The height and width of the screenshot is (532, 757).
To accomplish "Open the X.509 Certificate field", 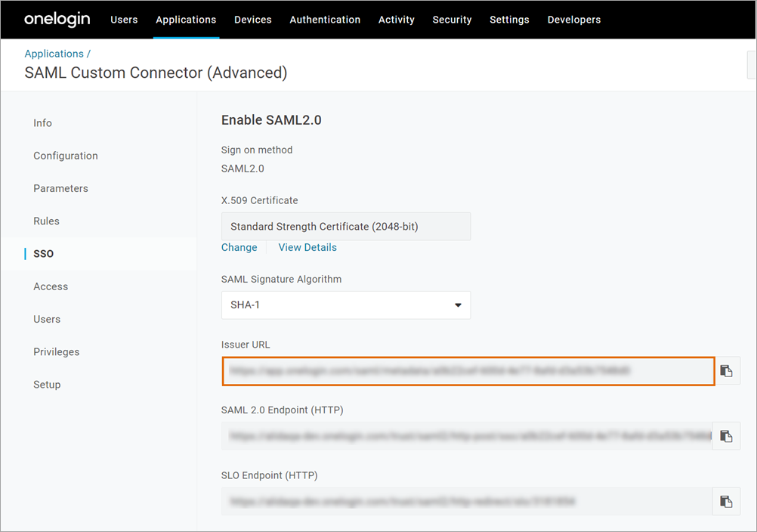I will [345, 226].
